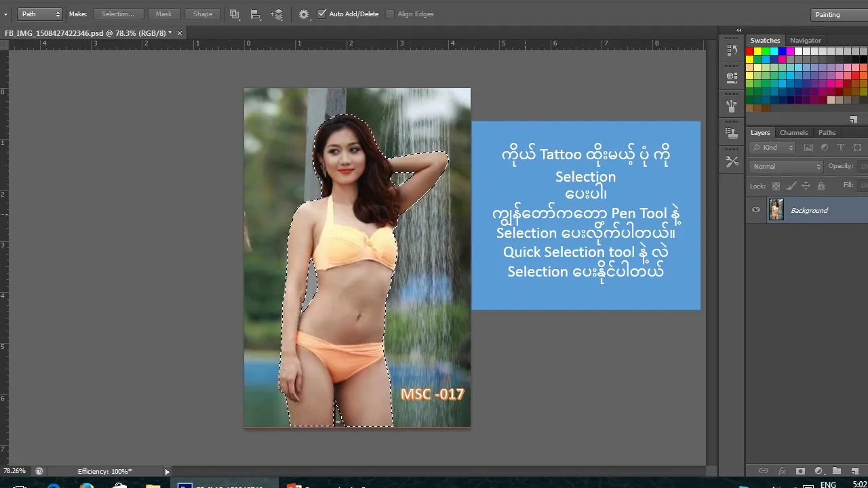Open the Path operations icon in options bar

coord(235,14)
